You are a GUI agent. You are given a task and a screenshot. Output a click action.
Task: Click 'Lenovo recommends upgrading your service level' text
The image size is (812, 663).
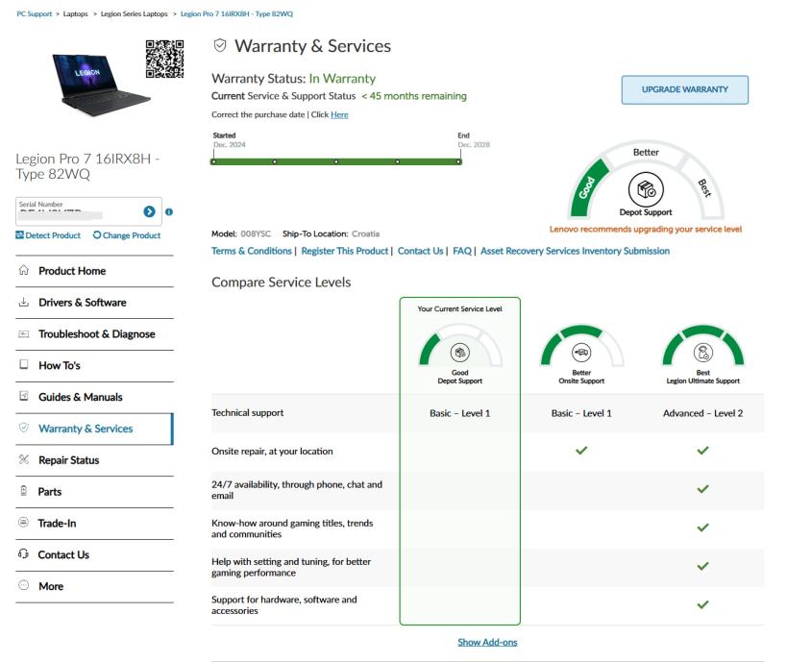646,229
